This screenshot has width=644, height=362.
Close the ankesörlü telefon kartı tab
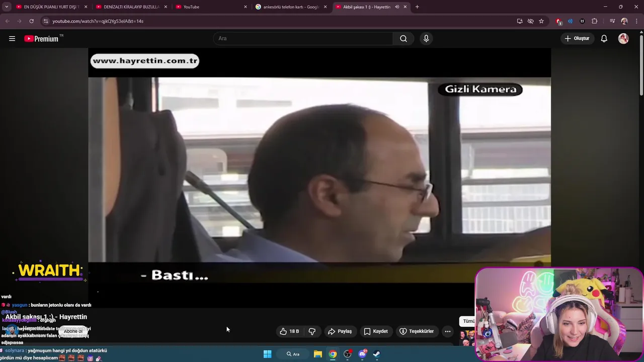pyautogui.click(x=325, y=7)
